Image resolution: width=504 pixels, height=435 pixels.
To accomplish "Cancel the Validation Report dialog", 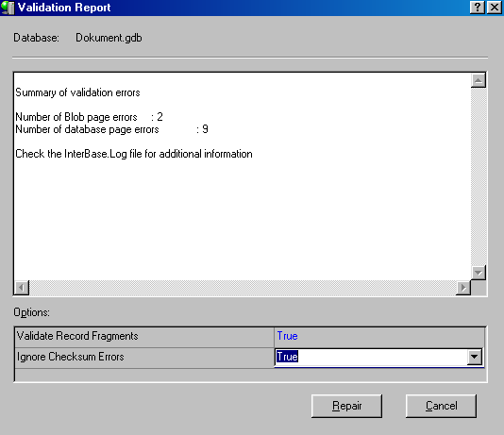I will [441, 406].
